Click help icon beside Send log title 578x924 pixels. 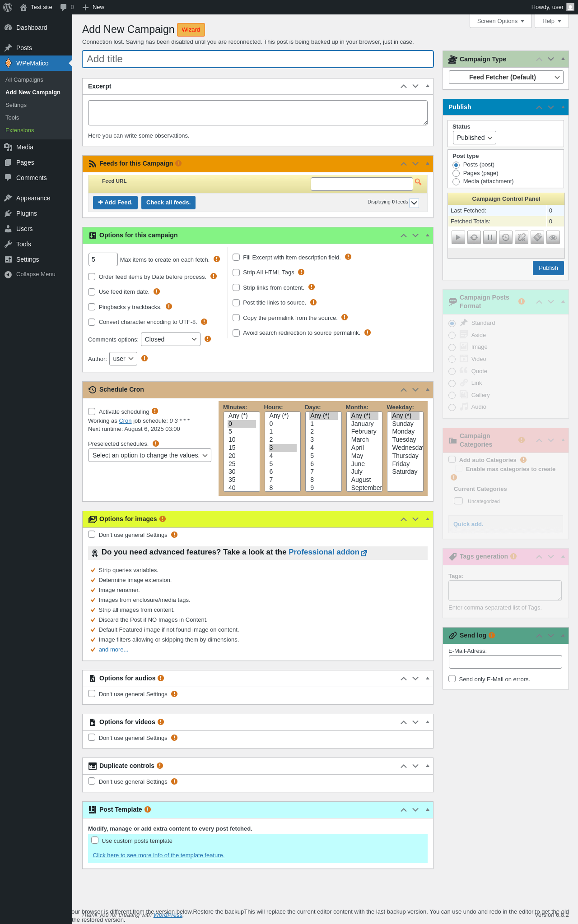(492, 635)
